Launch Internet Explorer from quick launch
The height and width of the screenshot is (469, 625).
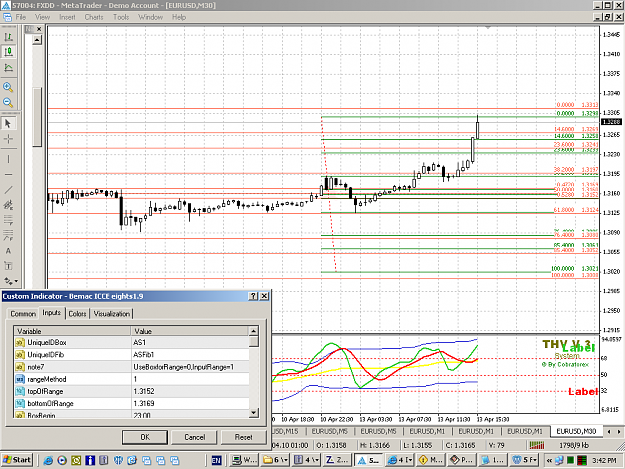pyautogui.click(x=48, y=461)
